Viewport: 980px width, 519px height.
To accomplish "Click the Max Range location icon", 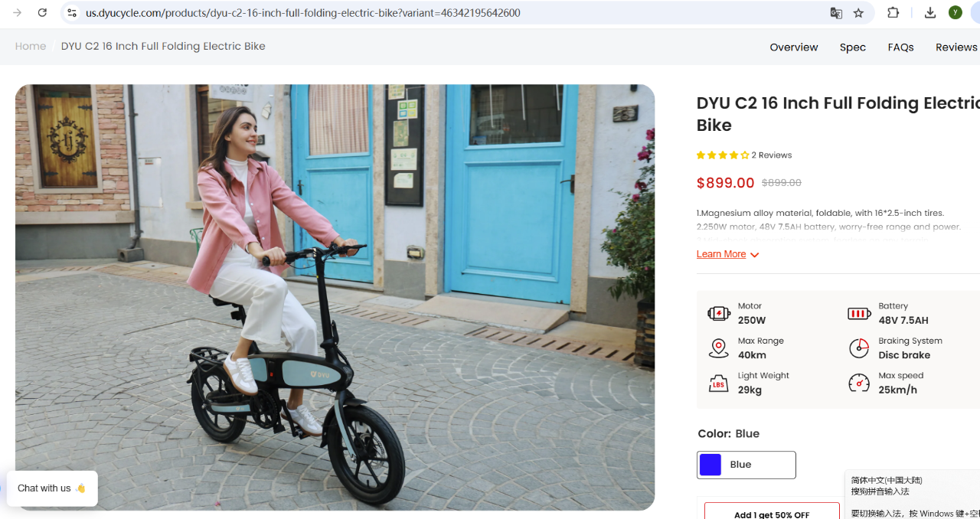I will pyautogui.click(x=718, y=348).
